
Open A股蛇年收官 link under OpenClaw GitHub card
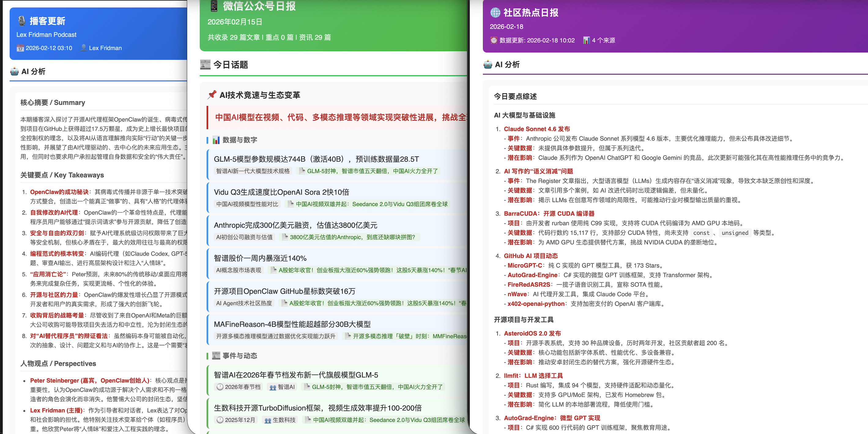click(x=378, y=303)
